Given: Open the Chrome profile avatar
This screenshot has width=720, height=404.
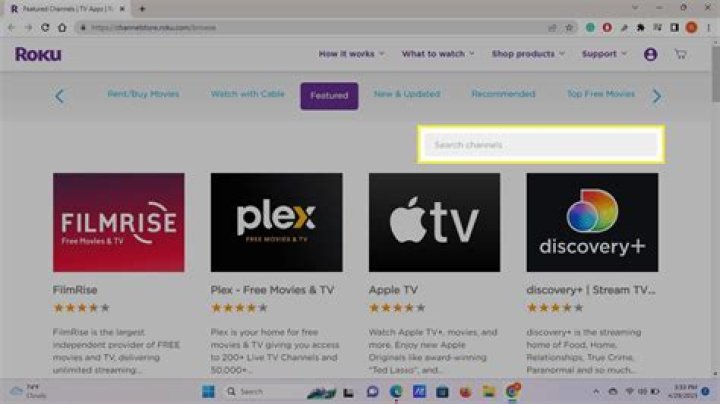Looking at the screenshot, I should (692, 28).
